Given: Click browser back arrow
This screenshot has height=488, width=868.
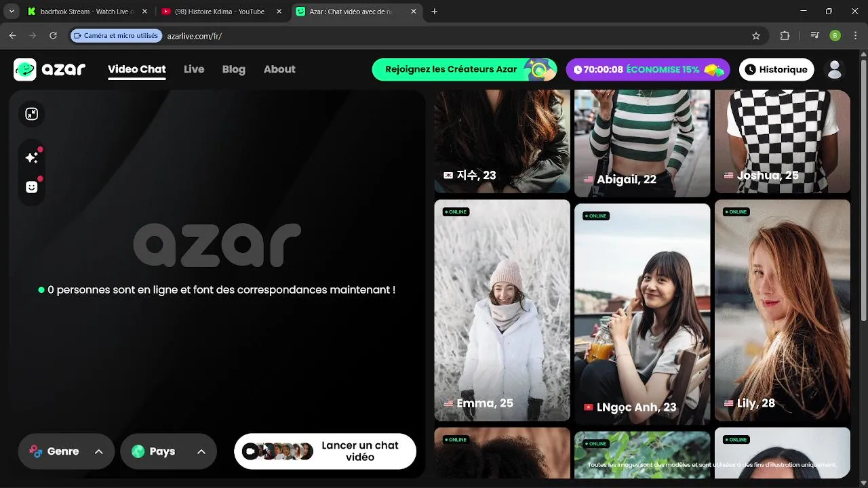Looking at the screenshot, I should 12,36.
